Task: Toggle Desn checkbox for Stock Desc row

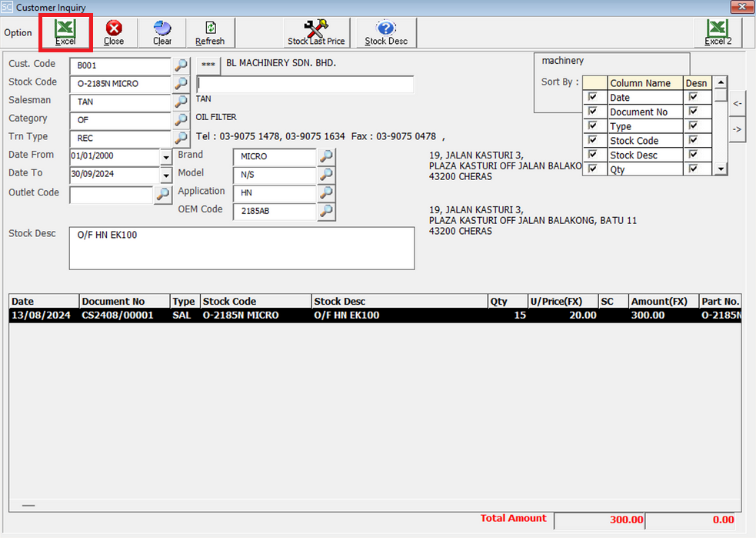Action: [694, 155]
